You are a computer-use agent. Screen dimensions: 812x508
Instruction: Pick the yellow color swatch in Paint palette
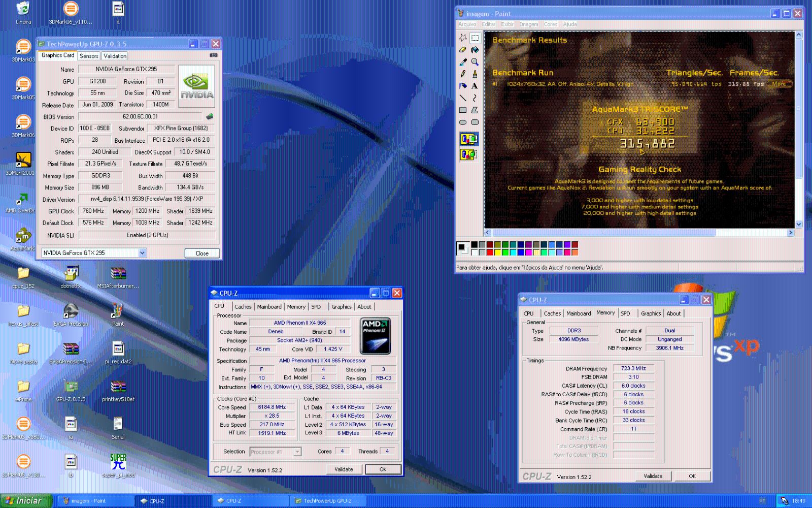click(x=497, y=252)
